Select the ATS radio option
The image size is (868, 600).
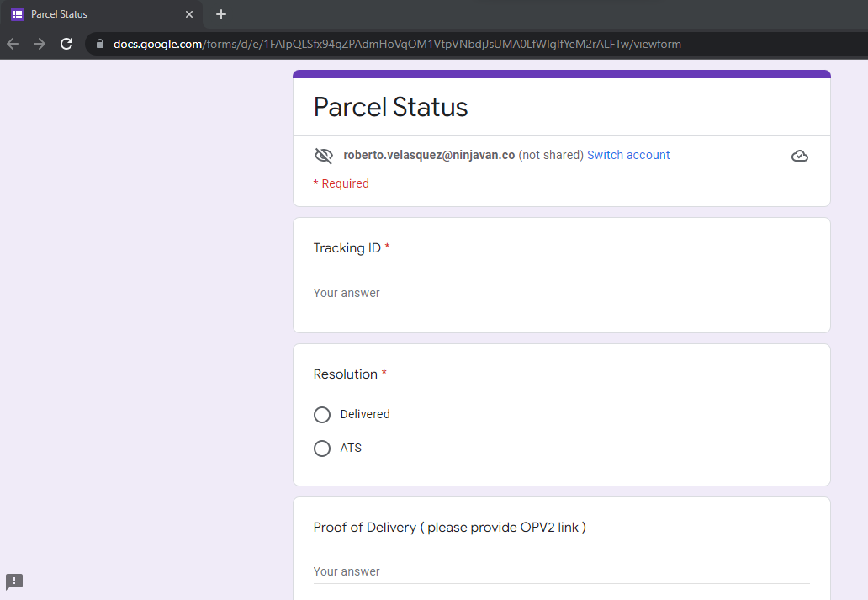322,449
